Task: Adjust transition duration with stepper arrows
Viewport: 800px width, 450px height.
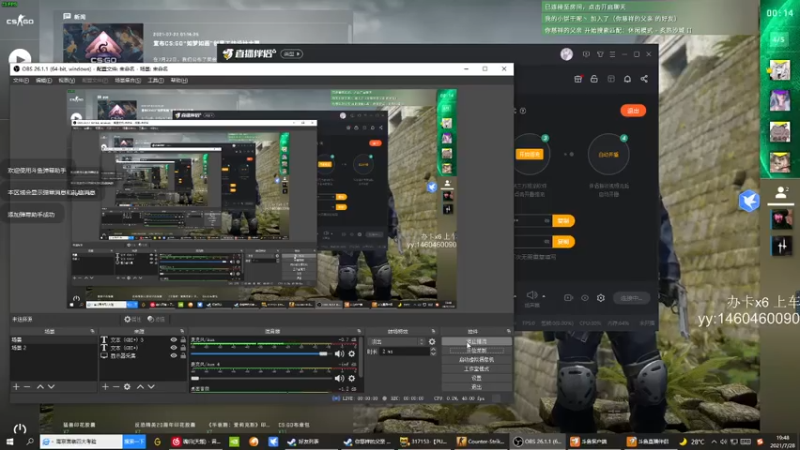Action: coord(433,352)
